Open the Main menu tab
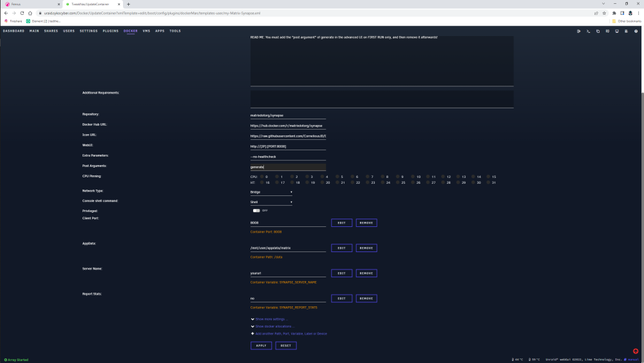The height and width of the screenshot is (363, 644). click(x=34, y=31)
